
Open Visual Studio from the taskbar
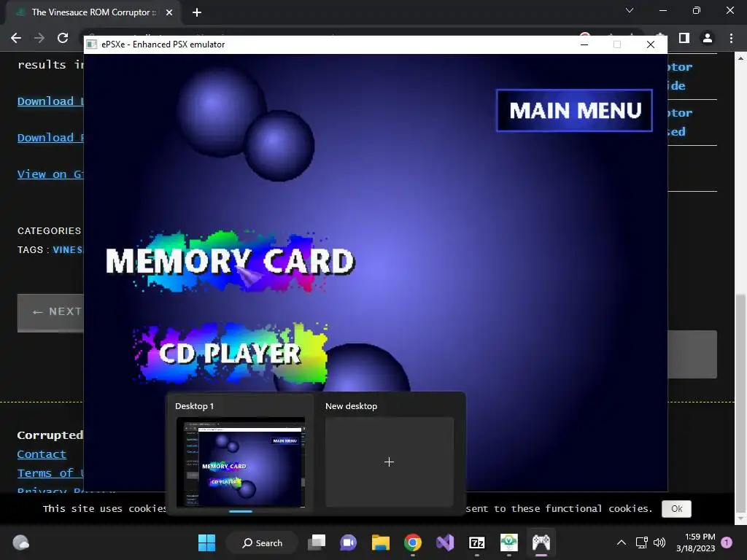(445, 542)
